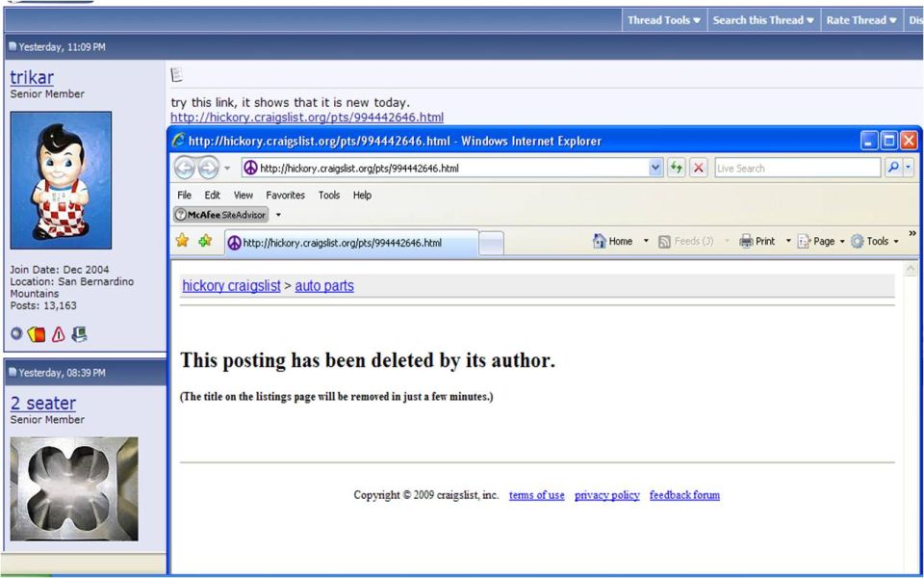Click the red Stop loading button
Image resolution: width=924 pixels, height=578 pixels.
coord(699,168)
